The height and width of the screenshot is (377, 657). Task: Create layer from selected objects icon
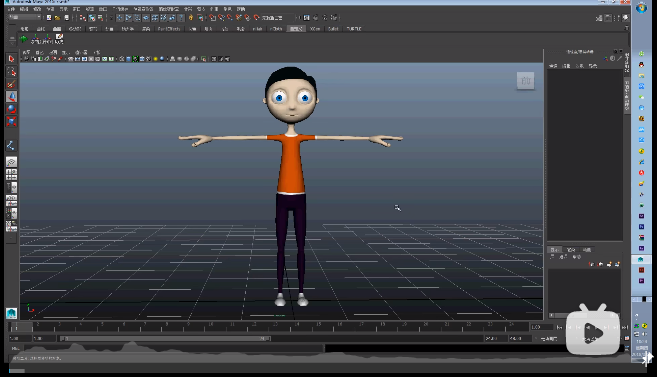617,264
